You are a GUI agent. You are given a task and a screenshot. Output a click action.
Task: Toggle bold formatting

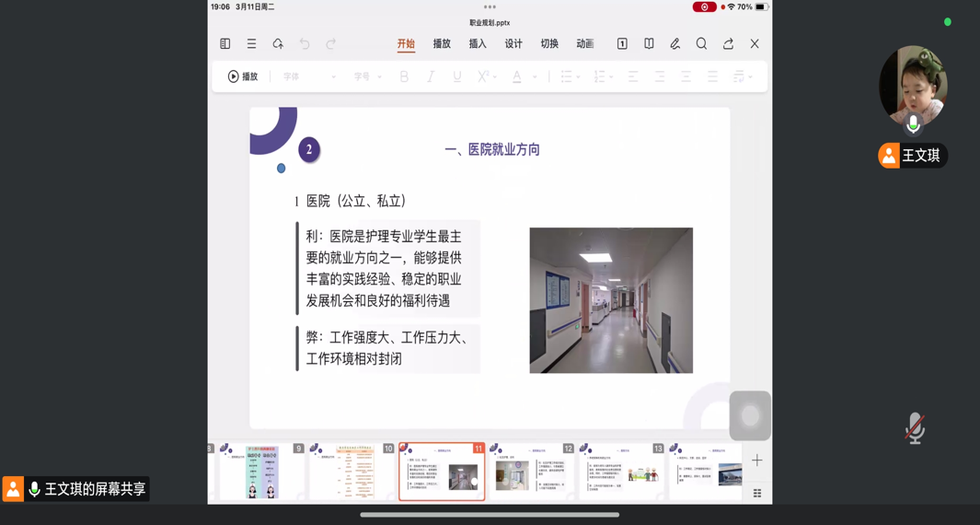tap(404, 77)
